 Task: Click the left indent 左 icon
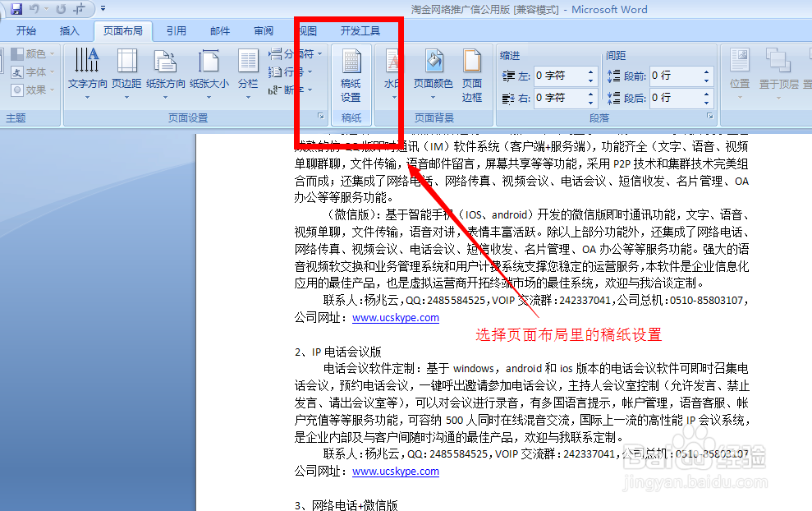point(508,76)
